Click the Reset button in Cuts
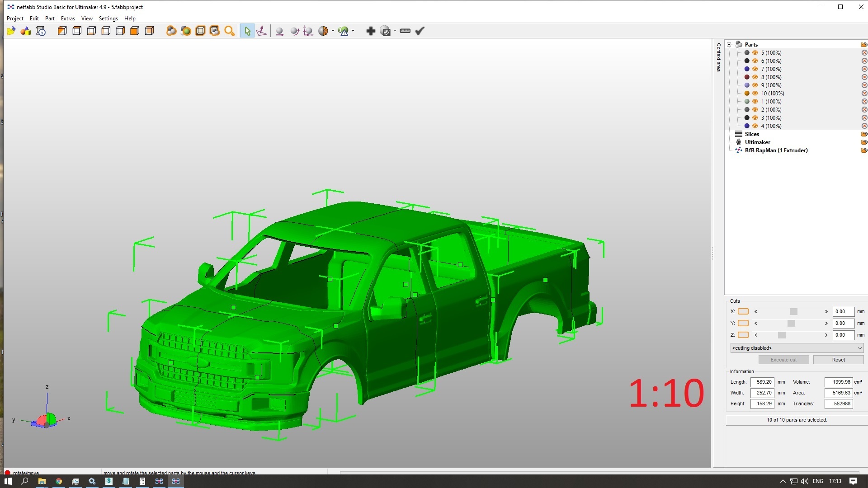This screenshot has width=868, height=488. coord(838,360)
